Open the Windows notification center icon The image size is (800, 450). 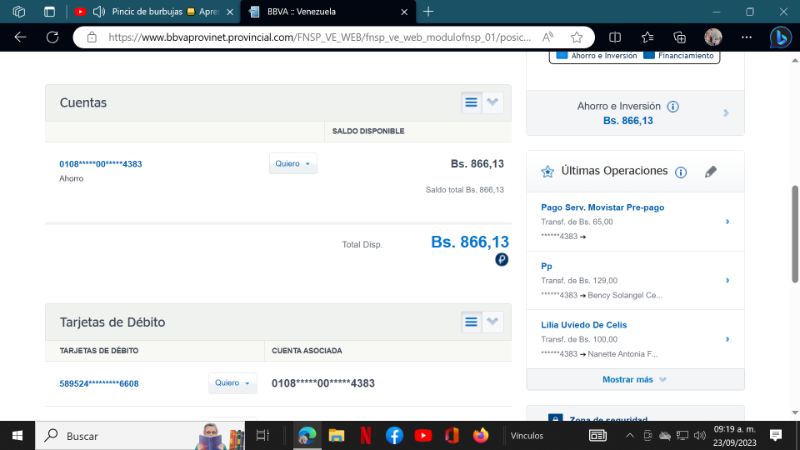776,435
